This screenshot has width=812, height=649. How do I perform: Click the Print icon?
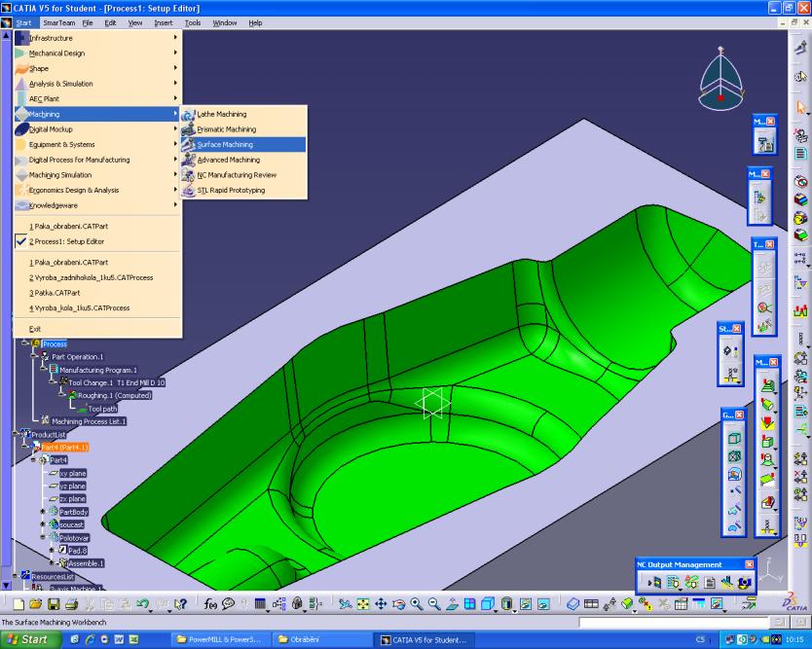tap(71, 604)
